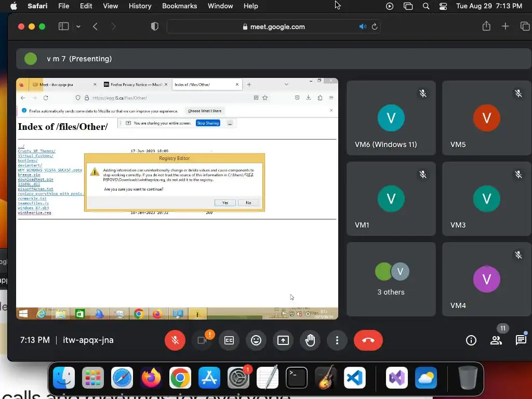Open Spotlight search in menu bar

[426, 6]
